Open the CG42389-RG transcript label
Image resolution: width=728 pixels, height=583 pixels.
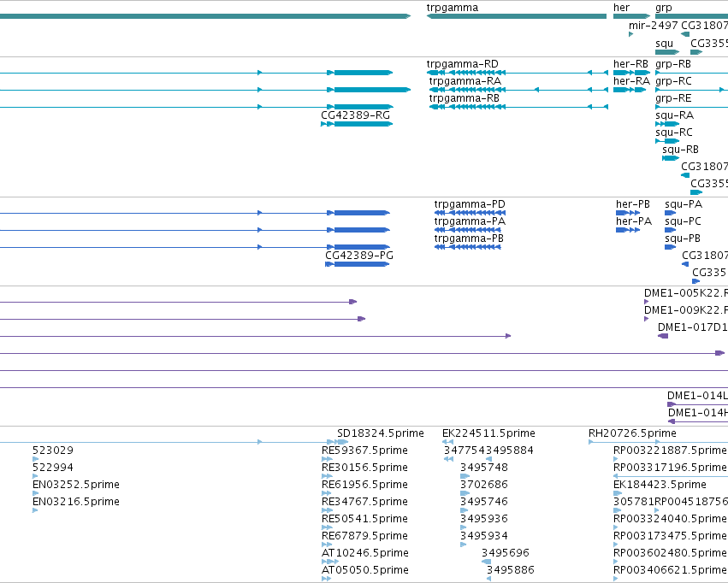(x=356, y=115)
